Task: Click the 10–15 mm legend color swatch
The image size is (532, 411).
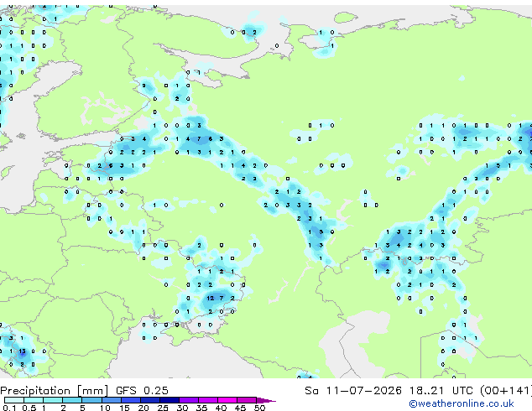Action: [x=111, y=400]
